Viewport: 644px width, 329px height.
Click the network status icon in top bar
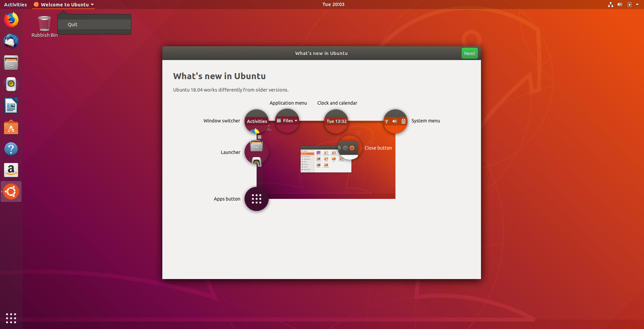coord(610,4)
